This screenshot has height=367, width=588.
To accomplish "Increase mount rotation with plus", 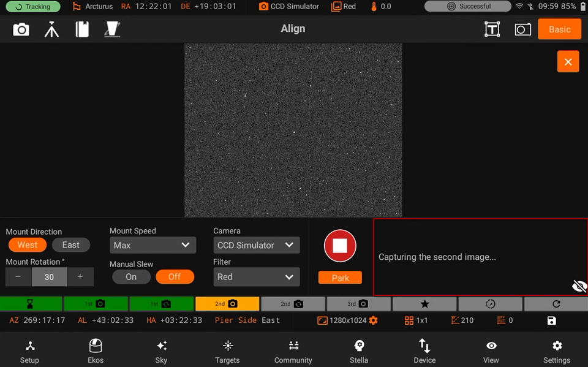I will [x=80, y=277].
